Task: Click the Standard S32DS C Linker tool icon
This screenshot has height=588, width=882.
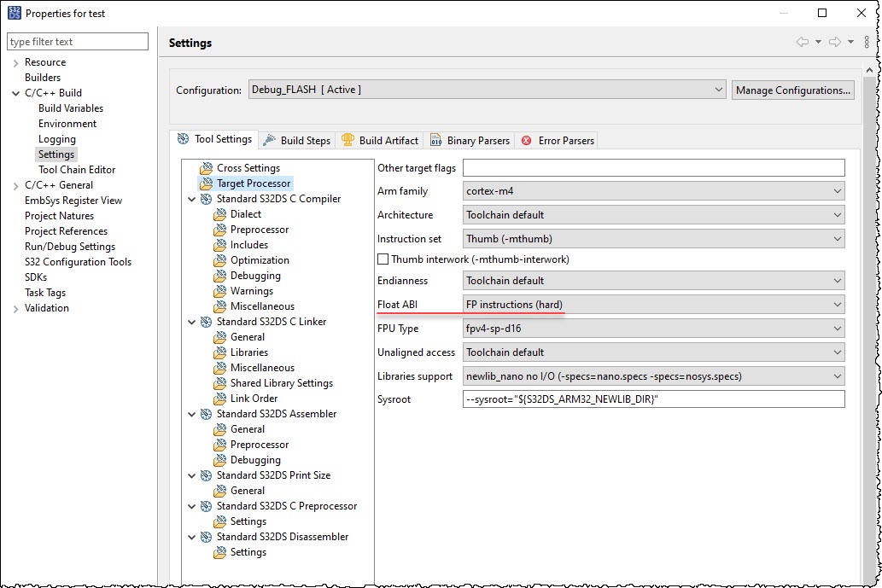Action: click(205, 322)
